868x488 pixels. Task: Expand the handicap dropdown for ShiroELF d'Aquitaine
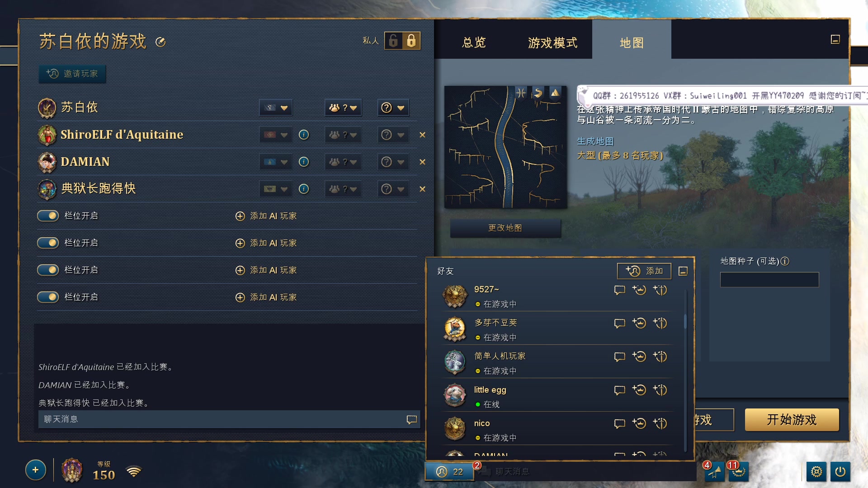click(393, 135)
